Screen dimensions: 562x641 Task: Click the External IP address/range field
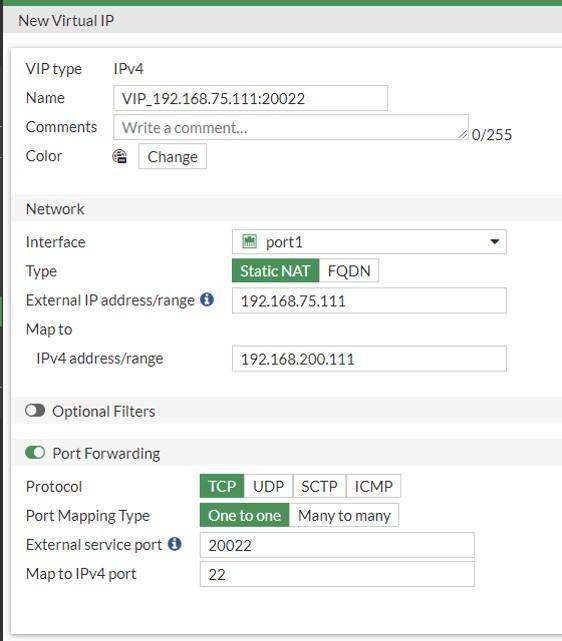pos(369,300)
